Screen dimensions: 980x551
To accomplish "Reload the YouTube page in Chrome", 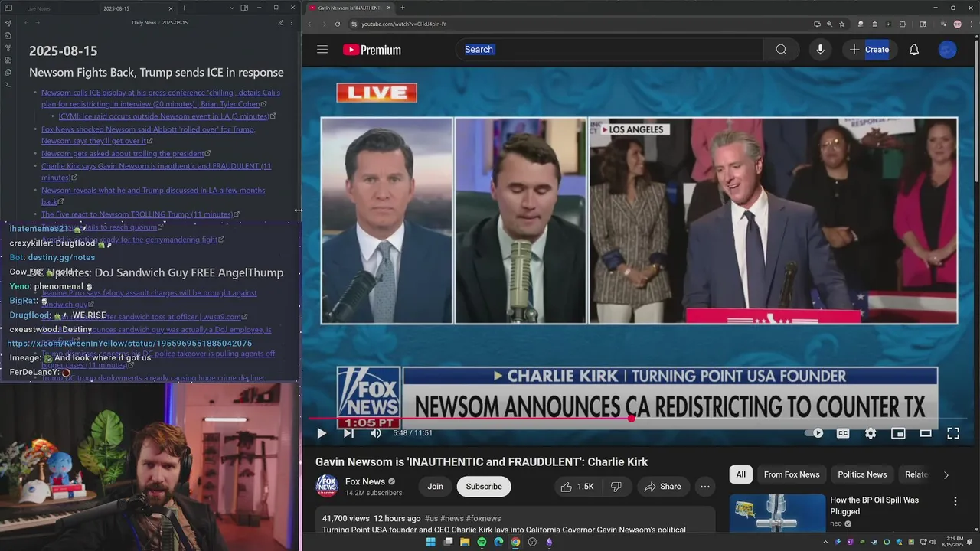I will click(338, 24).
